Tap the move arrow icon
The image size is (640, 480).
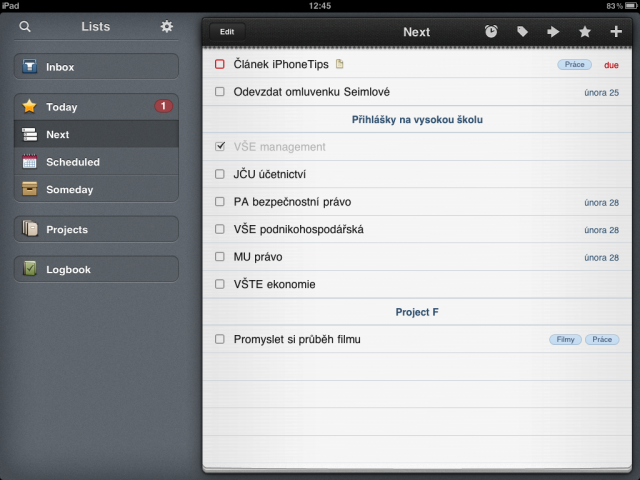click(x=553, y=31)
